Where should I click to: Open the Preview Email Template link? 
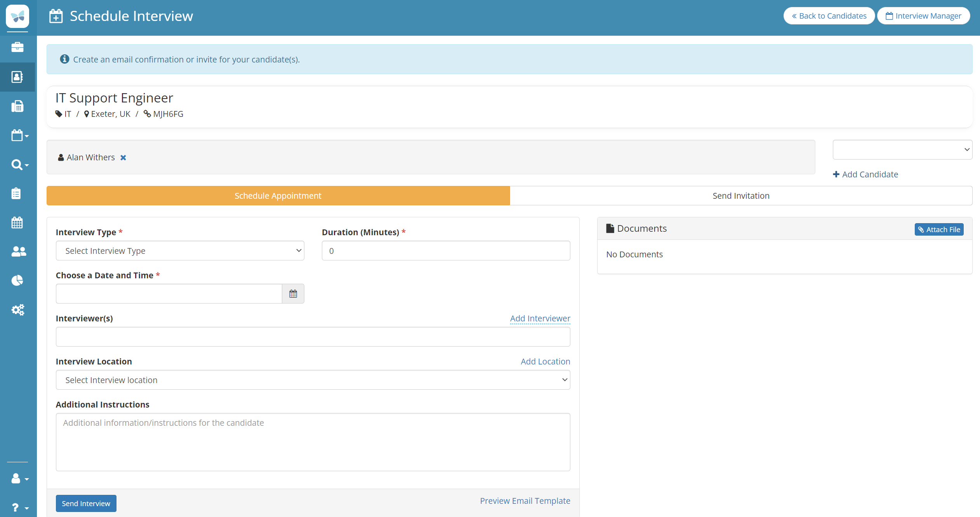(x=525, y=501)
